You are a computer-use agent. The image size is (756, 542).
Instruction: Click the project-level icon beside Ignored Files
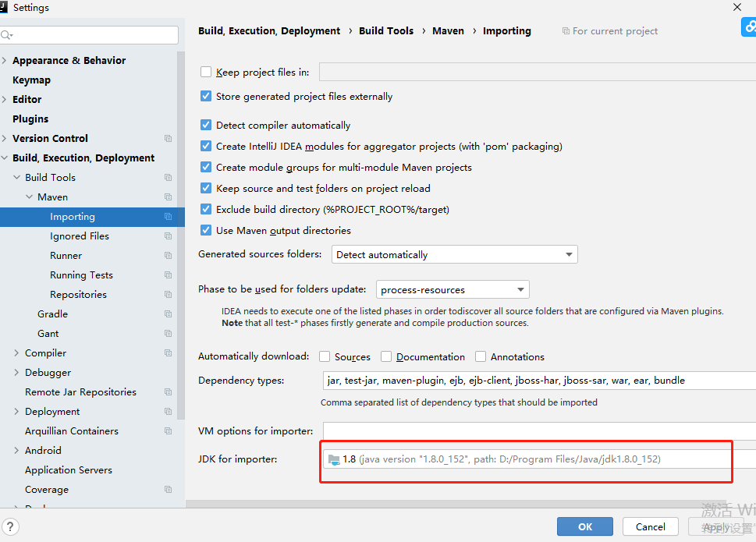(x=168, y=236)
